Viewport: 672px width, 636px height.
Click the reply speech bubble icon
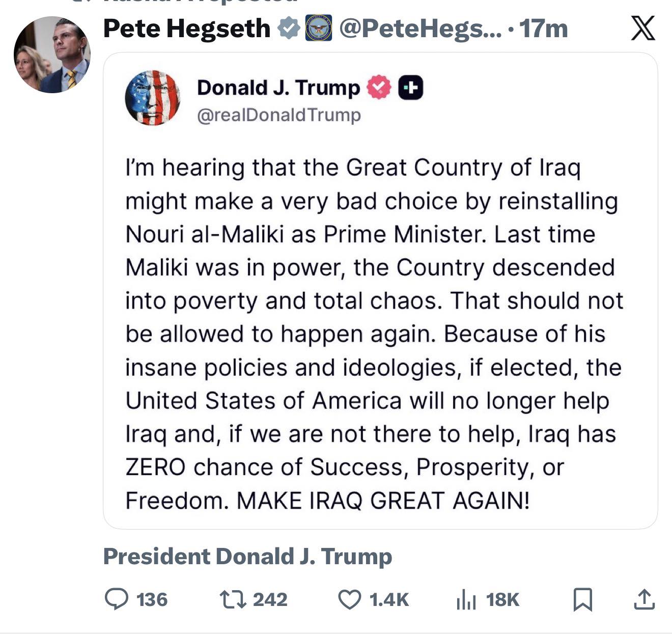tap(117, 599)
